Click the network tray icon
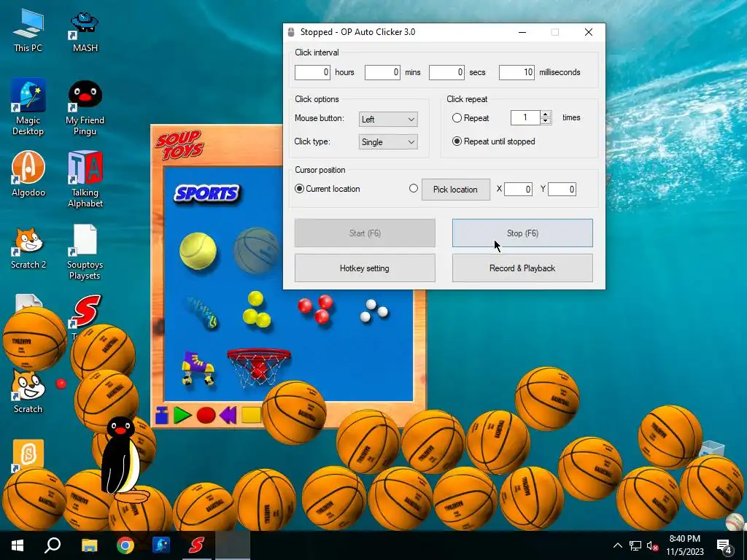This screenshot has width=747, height=560. [635, 545]
